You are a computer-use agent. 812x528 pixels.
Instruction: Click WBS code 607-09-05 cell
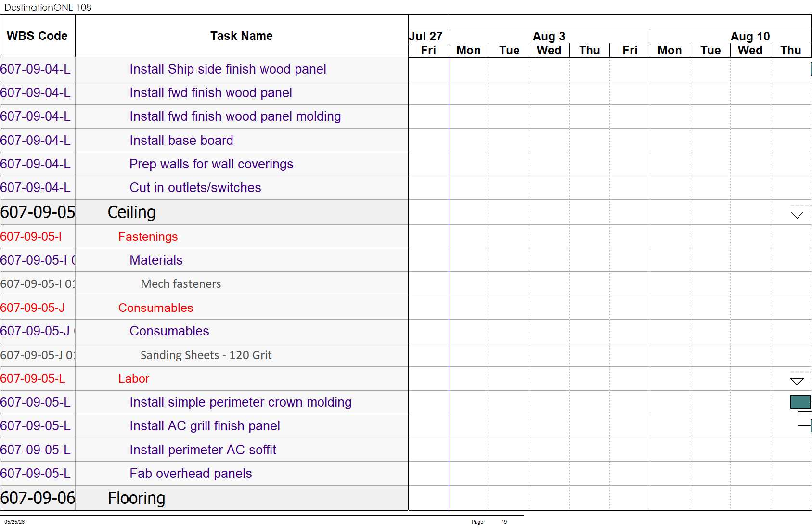click(38, 212)
